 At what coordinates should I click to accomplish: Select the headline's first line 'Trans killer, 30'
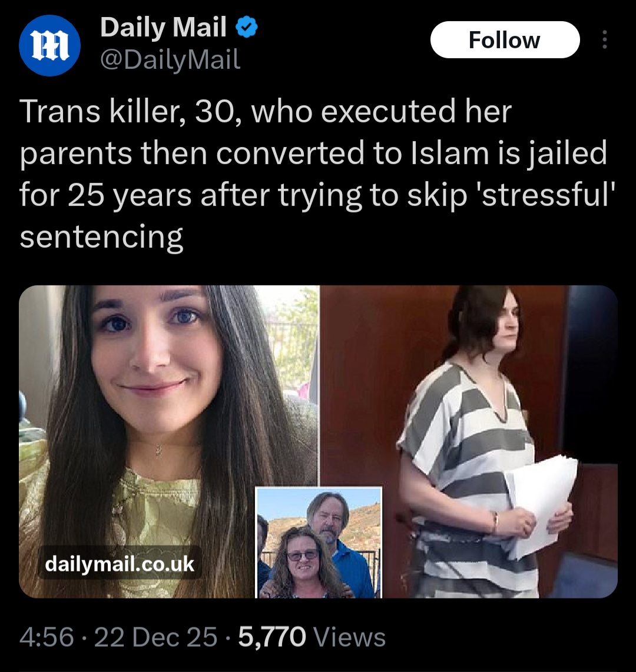[127, 111]
